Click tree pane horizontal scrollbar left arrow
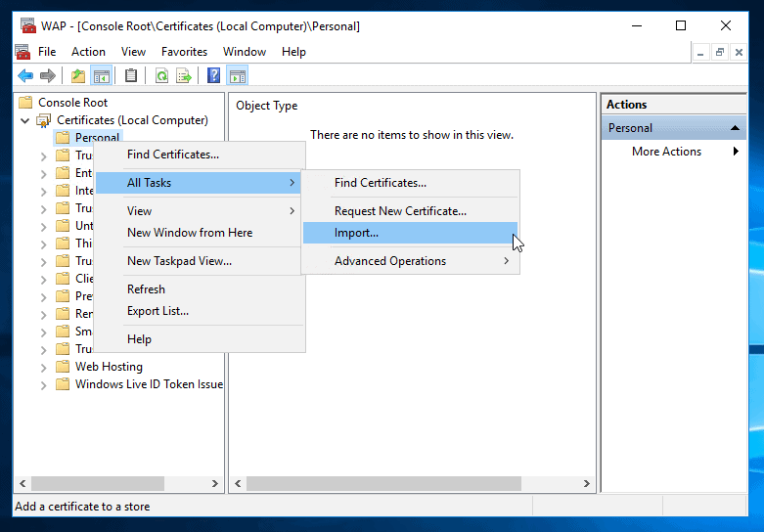 [x=22, y=483]
